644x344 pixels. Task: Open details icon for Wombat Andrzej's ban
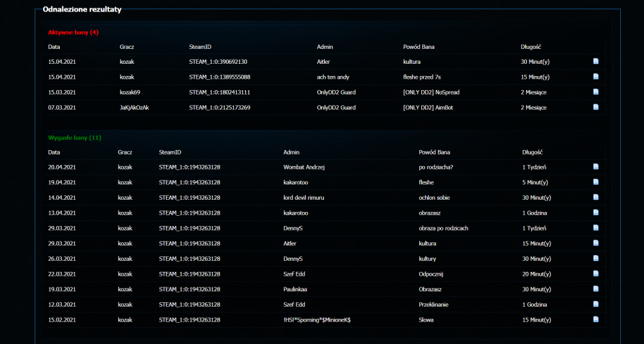tap(596, 167)
